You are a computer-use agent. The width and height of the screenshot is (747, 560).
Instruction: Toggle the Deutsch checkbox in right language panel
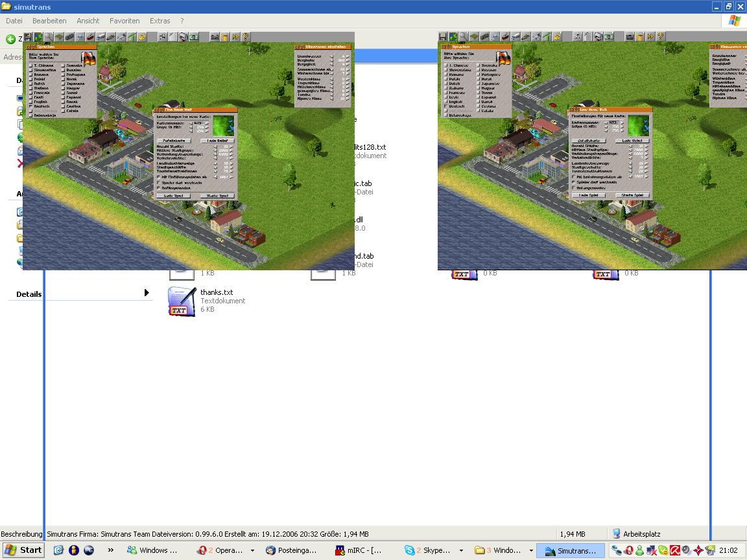pyautogui.click(x=445, y=106)
